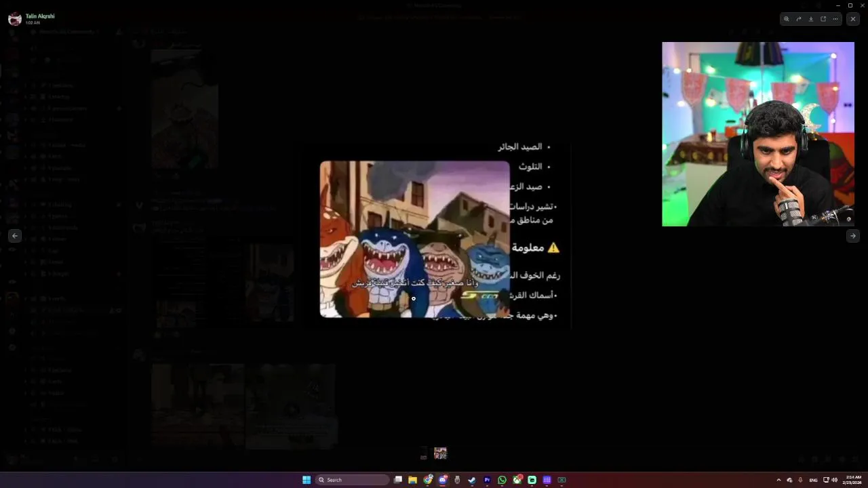The width and height of the screenshot is (868, 488).
Task: Open File Explorer from the taskbar
Action: point(412,480)
